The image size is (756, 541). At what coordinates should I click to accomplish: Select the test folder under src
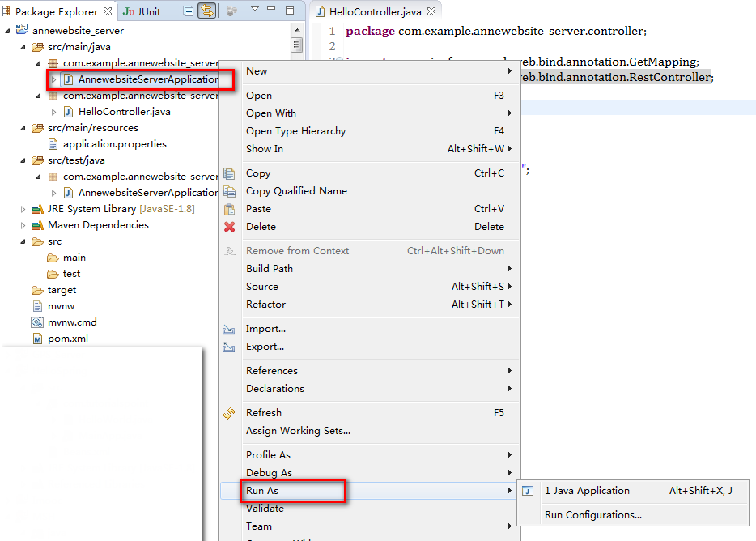[71, 274]
